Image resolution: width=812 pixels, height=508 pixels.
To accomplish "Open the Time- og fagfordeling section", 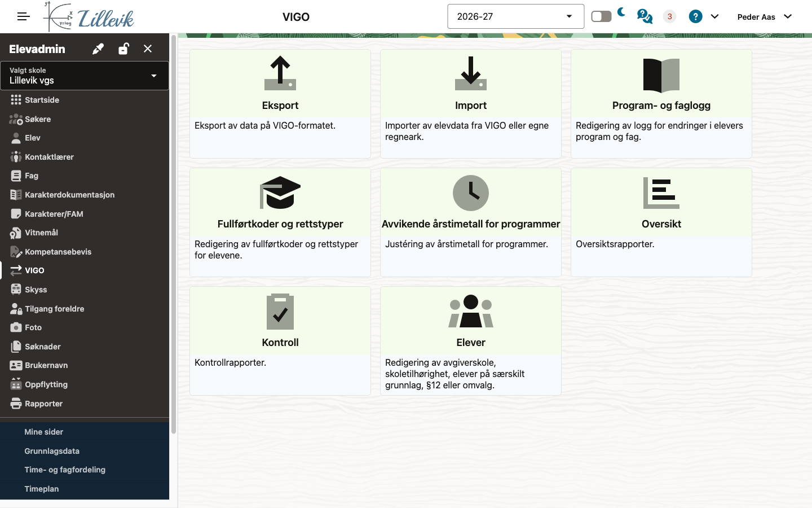I will tap(85, 470).
